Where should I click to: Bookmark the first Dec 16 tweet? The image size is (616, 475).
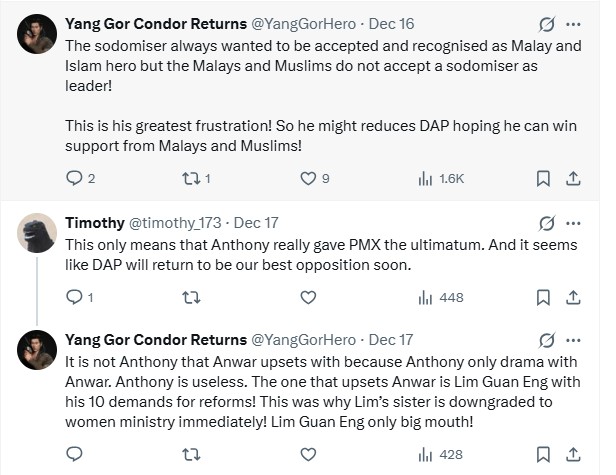click(x=543, y=178)
